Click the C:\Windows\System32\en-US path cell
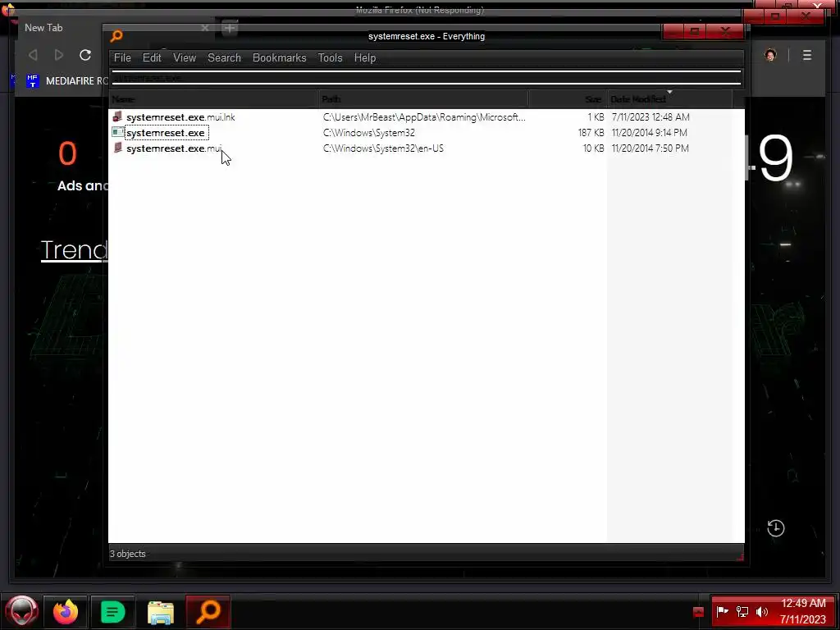This screenshot has height=630, width=840. pyautogui.click(x=383, y=148)
